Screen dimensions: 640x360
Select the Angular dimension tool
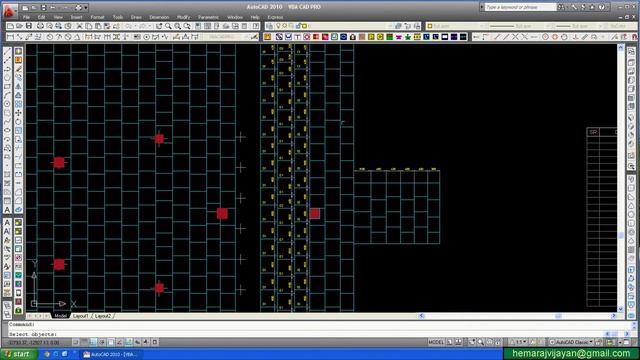[x=77, y=37]
